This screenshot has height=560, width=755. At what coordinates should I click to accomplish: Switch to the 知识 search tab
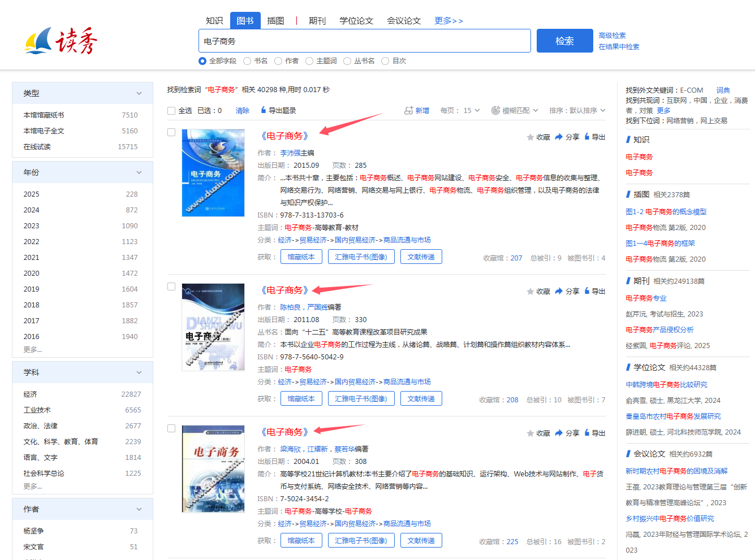(x=214, y=20)
